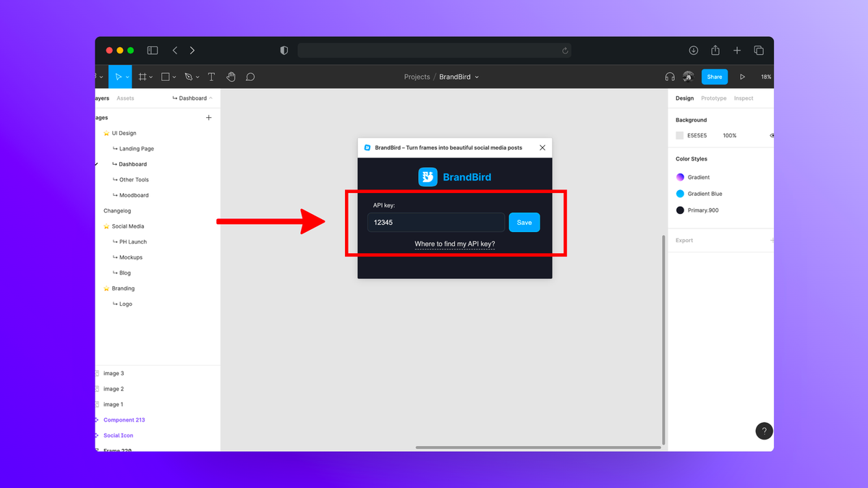This screenshot has height=488, width=868.
Task: Select the Frame tool
Action: point(142,77)
